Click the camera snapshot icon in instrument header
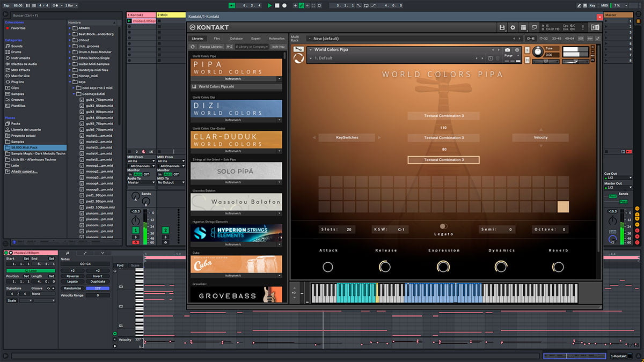 [x=508, y=49]
